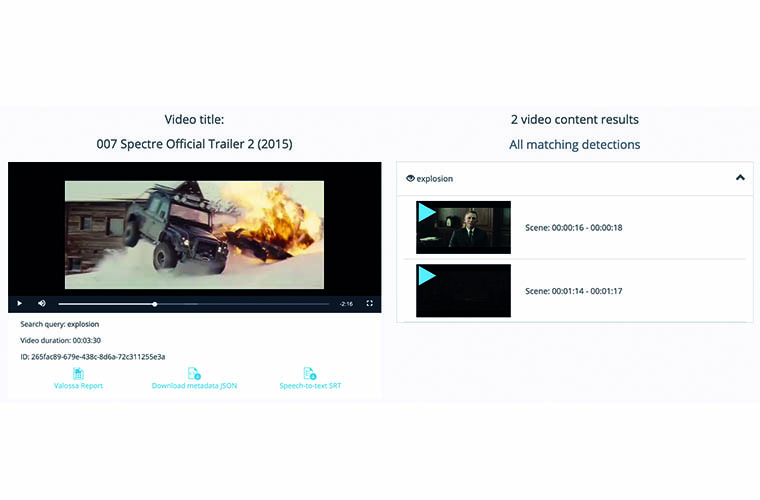Select text Scene: 00:00:16 - 00:00:18
This screenshot has height=500, width=760.
(x=574, y=228)
